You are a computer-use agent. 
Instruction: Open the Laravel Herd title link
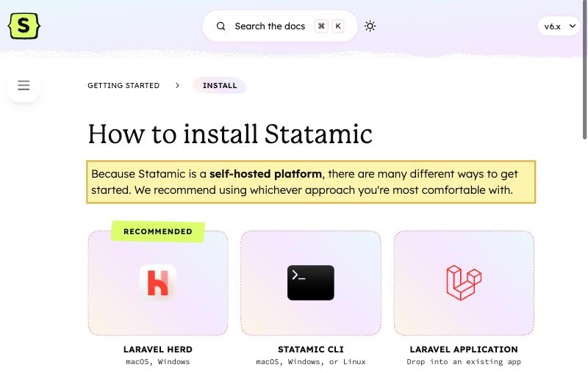click(x=158, y=350)
